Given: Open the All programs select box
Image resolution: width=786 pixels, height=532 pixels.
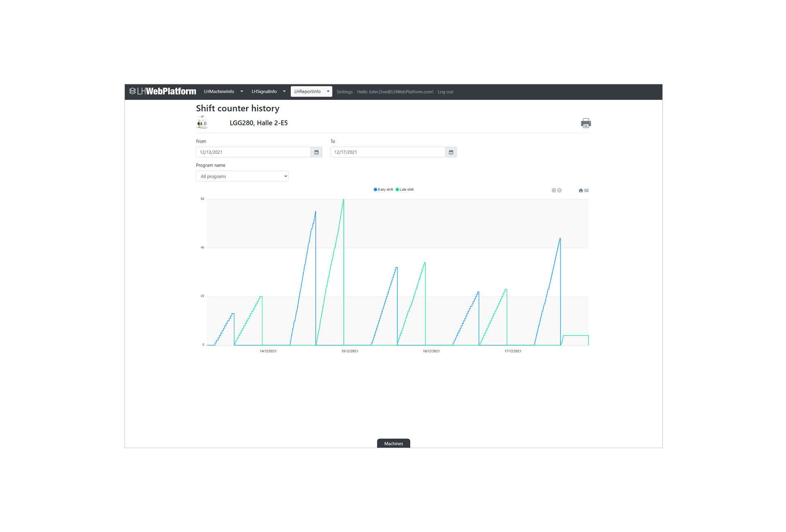Looking at the screenshot, I should pyautogui.click(x=242, y=176).
